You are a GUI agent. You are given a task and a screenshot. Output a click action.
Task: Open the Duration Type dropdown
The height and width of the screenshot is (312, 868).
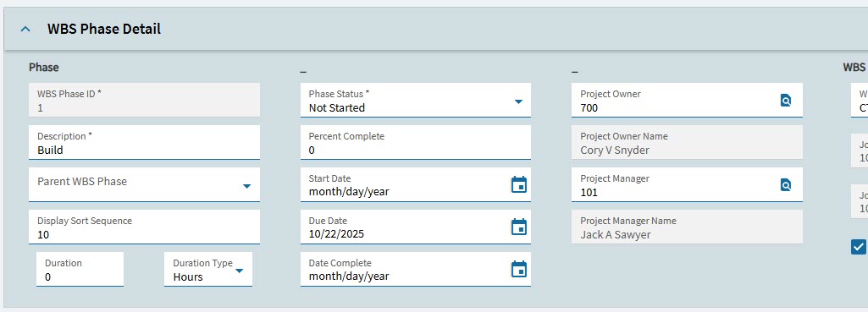pos(239,271)
